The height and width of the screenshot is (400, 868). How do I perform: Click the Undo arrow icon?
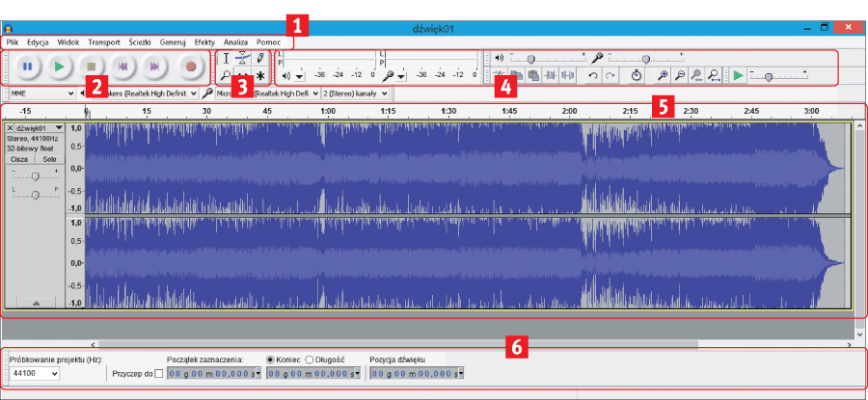[594, 75]
